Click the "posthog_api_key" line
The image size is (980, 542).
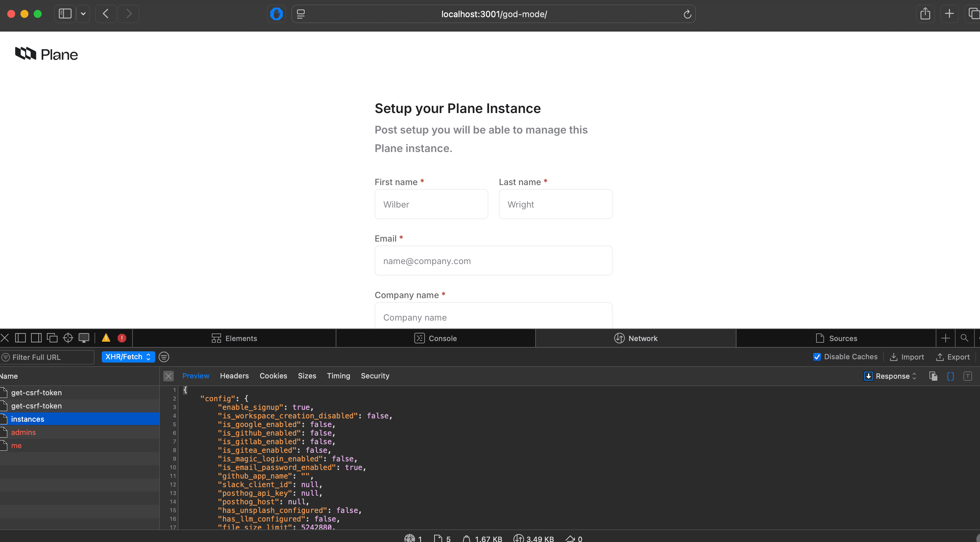click(270, 493)
